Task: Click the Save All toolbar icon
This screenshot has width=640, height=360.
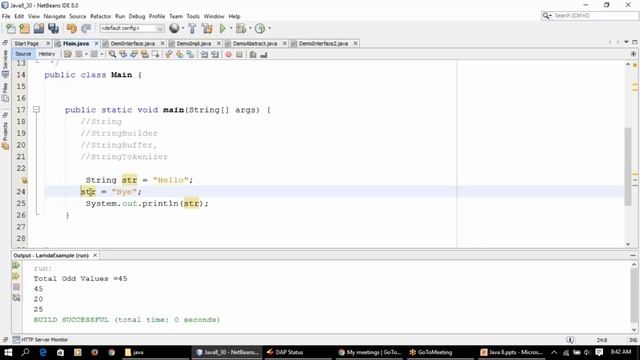Action: [x=53, y=29]
